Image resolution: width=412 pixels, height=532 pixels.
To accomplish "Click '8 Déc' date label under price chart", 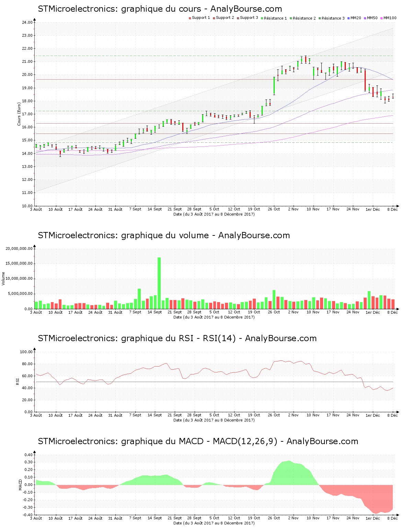I will (x=392, y=209).
